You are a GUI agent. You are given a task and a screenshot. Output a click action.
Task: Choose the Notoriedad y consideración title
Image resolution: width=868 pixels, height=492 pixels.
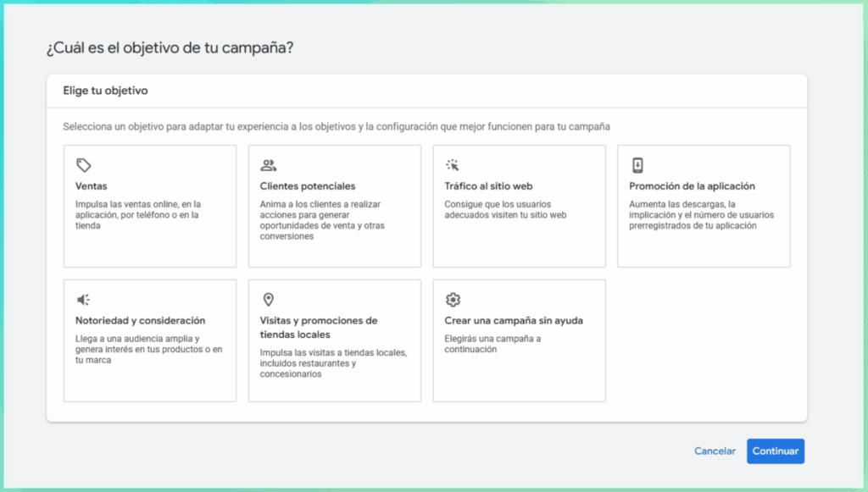[140, 321]
